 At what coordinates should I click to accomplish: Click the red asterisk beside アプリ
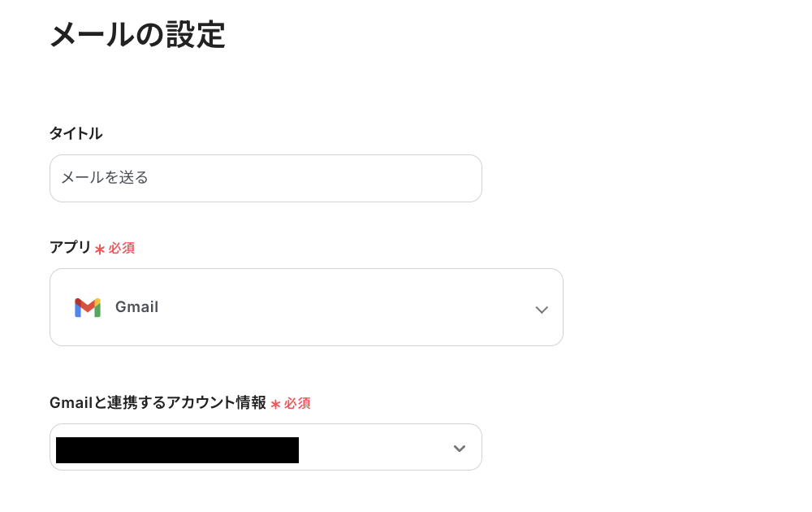pyautogui.click(x=100, y=249)
